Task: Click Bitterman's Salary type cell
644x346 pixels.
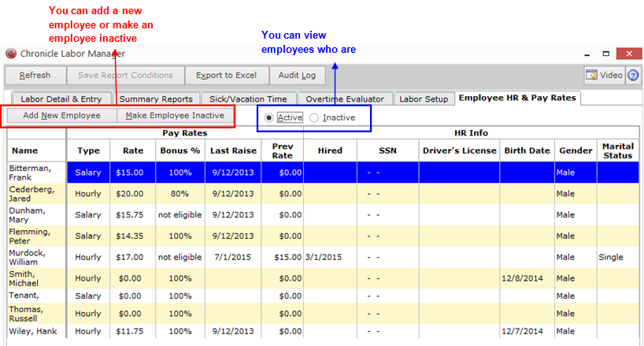Action: coord(88,173)
